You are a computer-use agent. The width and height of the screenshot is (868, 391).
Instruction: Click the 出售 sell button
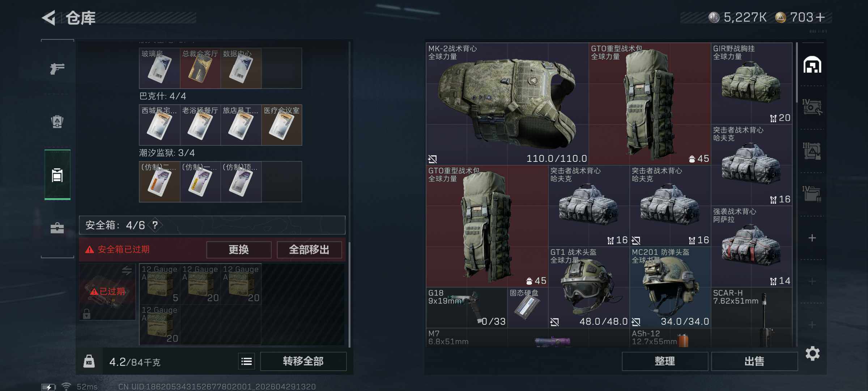(754, 361)
